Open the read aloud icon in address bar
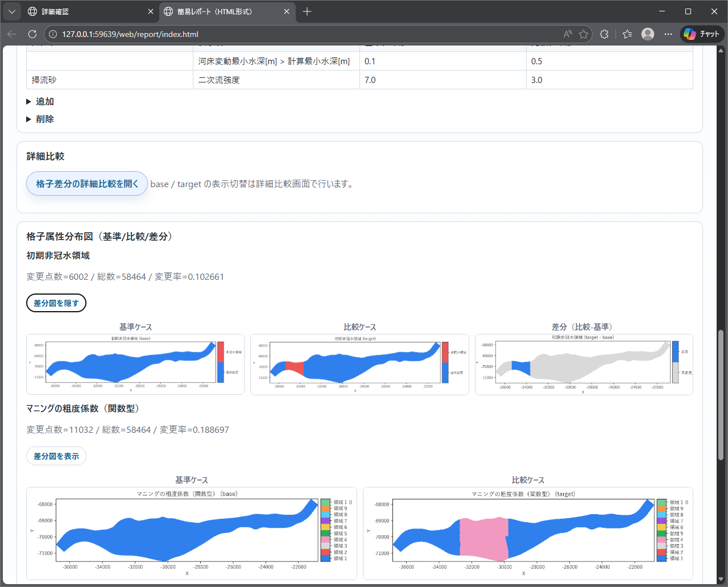This screenshot has width=728, height=587. 568,34
